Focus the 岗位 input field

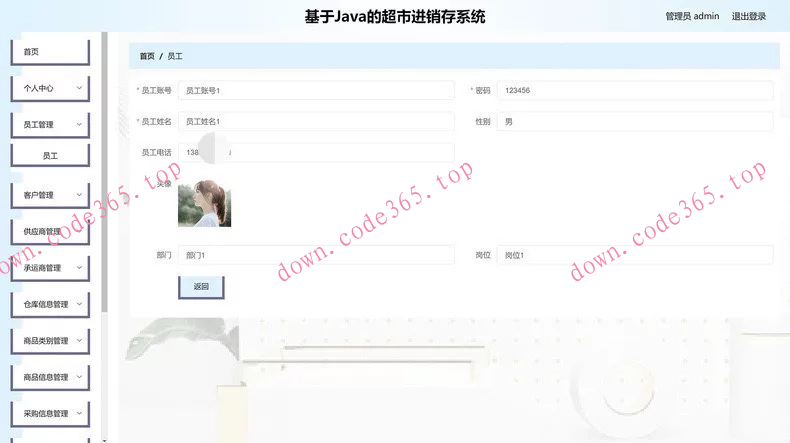[x=635, y=255]
